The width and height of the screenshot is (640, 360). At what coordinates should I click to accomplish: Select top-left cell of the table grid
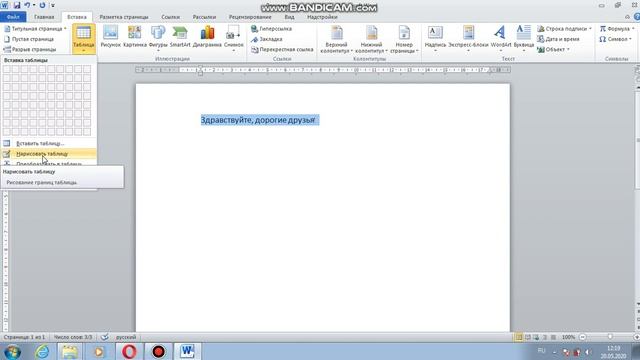(7, 69)
